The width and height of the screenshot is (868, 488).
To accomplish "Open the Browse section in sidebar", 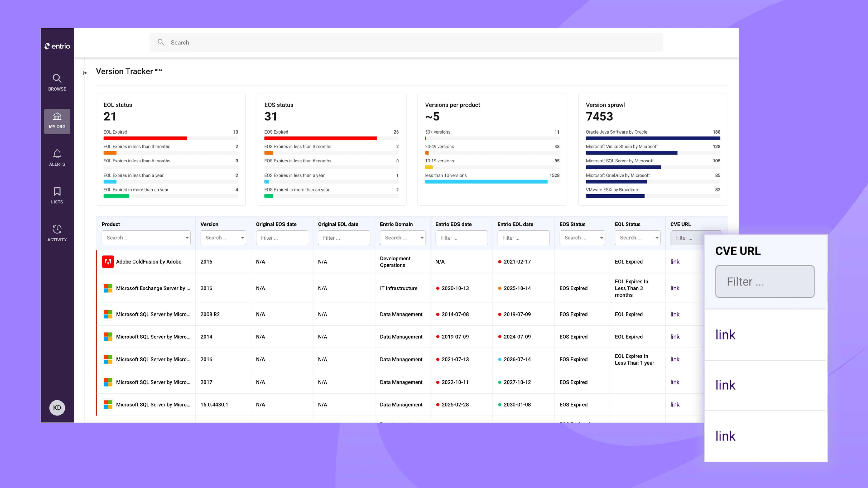I will click(57, 82).
